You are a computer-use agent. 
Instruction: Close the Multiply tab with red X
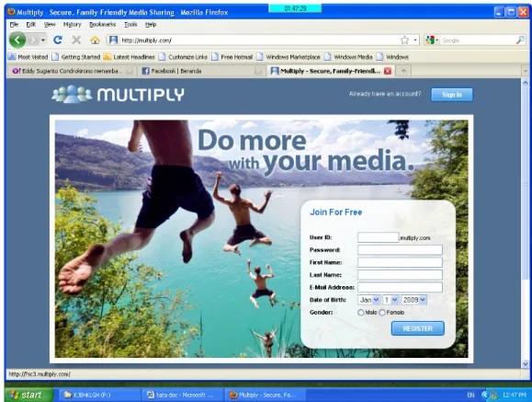(x=388, y=71)
